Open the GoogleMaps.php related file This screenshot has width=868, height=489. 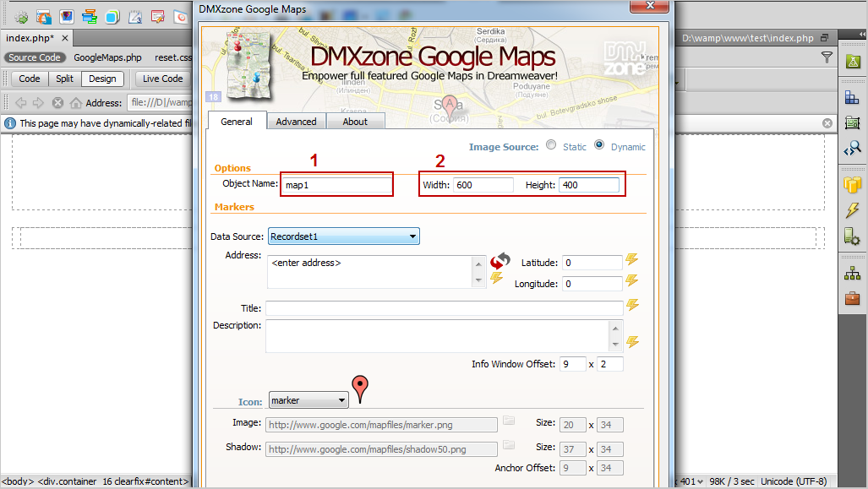point(107,57)
